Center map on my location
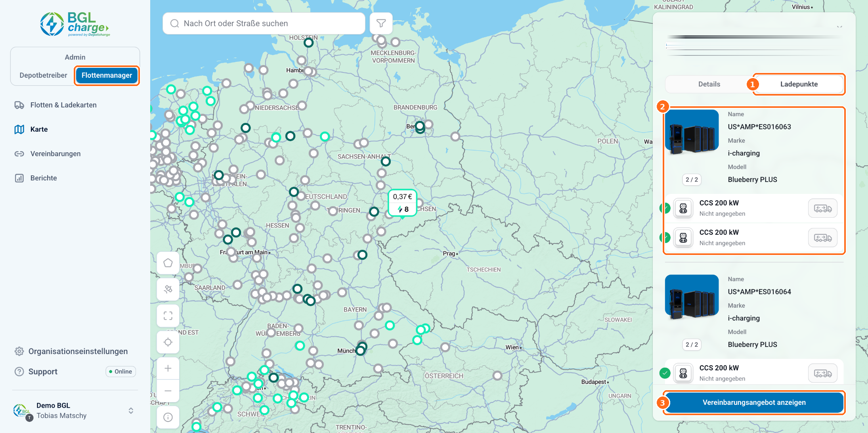 [x=168, y=342]
